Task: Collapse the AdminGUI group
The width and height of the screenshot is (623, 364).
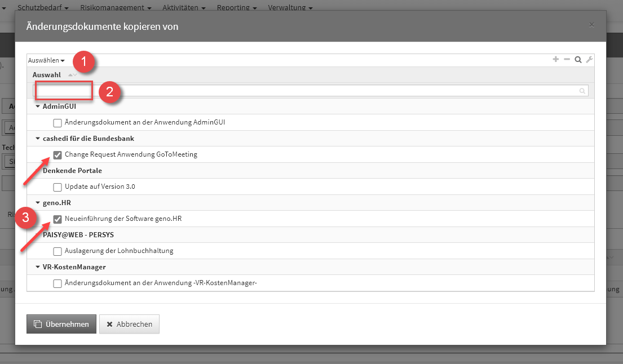Action: tap(38, 106)
